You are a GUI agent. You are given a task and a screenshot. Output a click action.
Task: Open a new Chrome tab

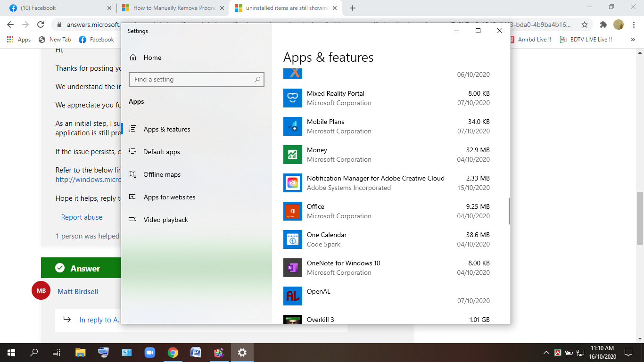point(353,8)
